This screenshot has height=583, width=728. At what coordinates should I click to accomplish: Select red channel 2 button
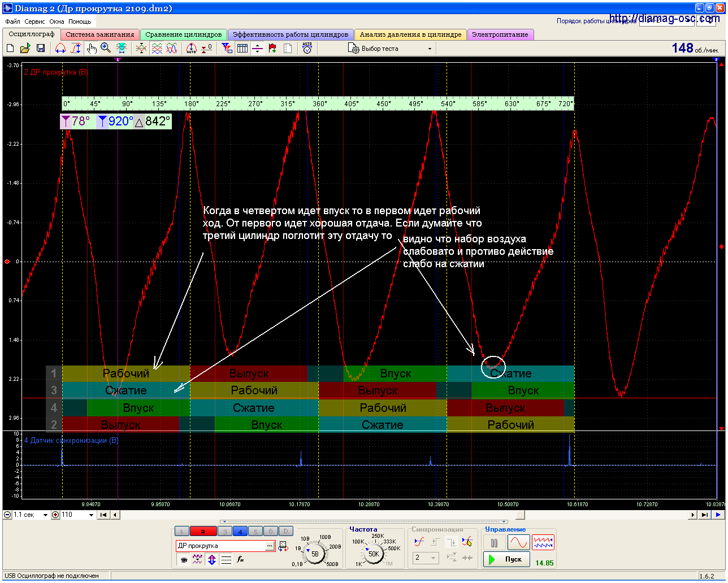[x=203, y=531]
